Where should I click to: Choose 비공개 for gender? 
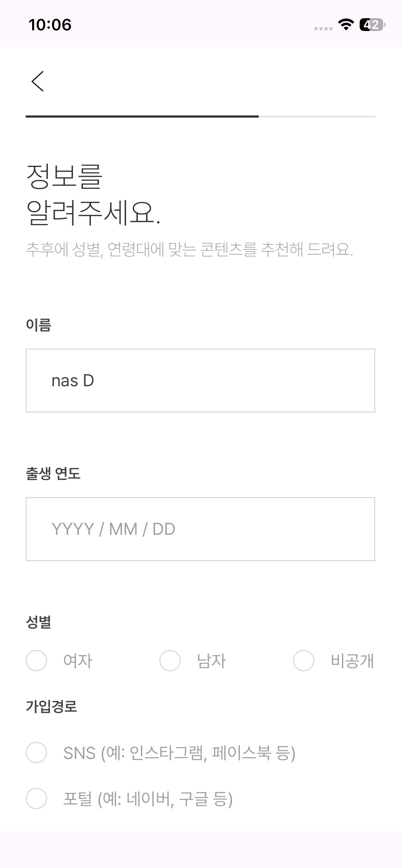click(x=304, y=661)
